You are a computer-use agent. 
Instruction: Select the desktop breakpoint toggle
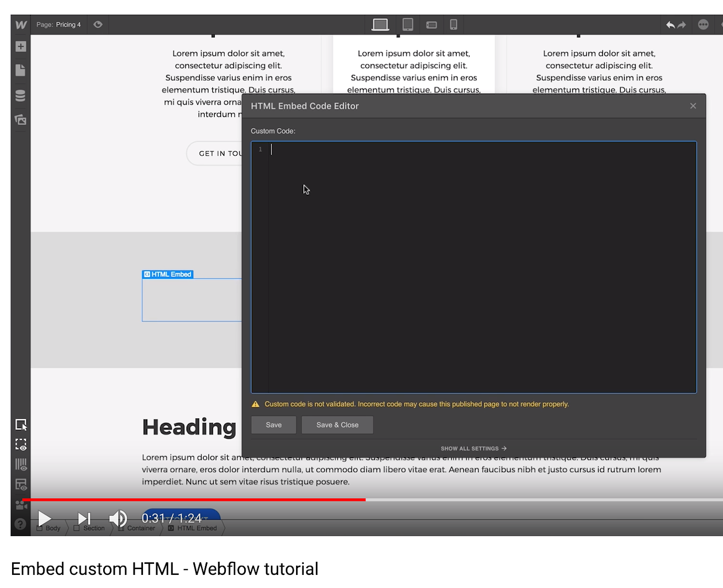pyautogui.click(x=380, y=24)
